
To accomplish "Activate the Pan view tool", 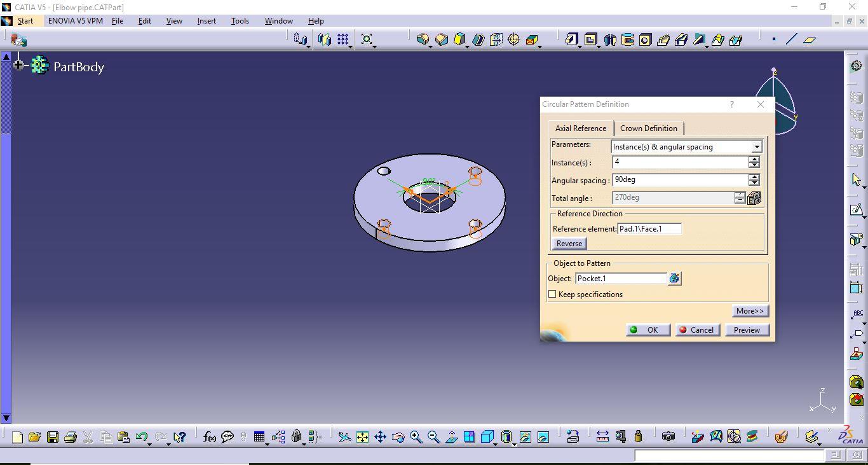I will [x=380, y=437].
